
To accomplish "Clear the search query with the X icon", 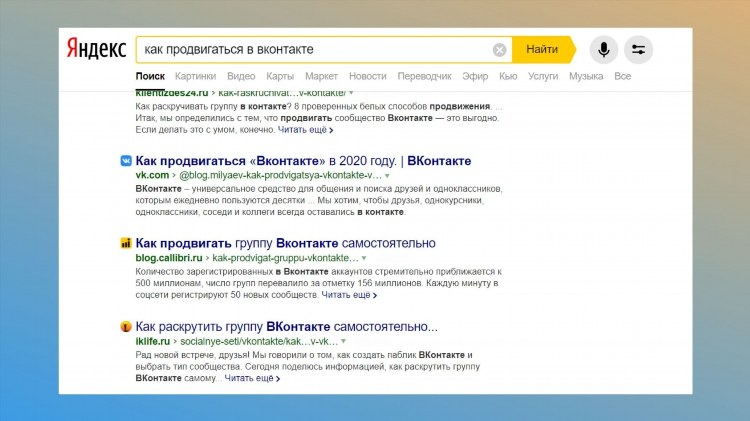I will pos(499,50).
